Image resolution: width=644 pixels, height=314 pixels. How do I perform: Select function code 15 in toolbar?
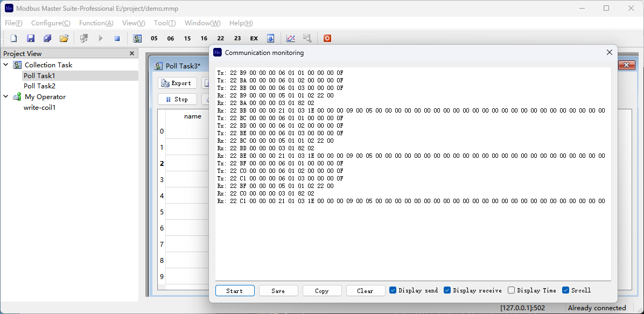tap(187, 38)
